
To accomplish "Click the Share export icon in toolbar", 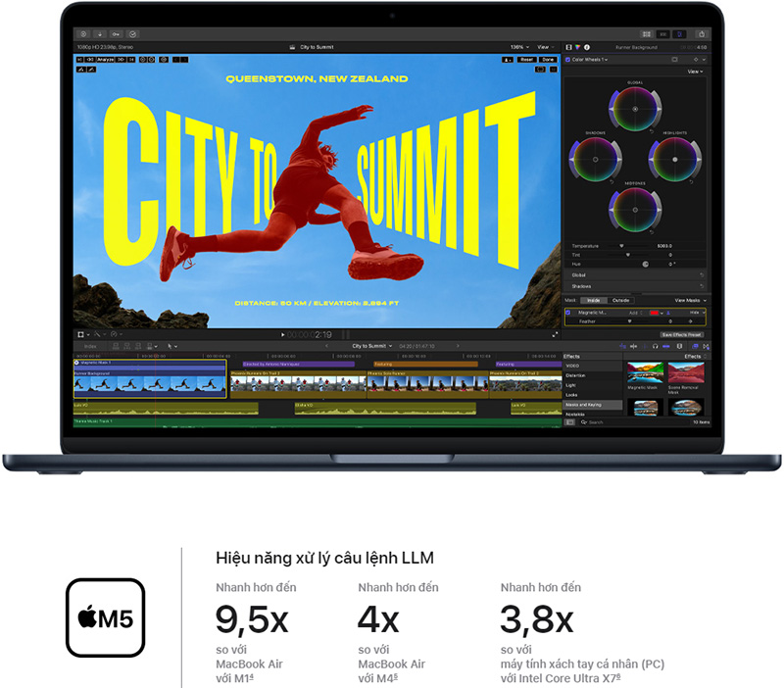I will coord(702,34).
